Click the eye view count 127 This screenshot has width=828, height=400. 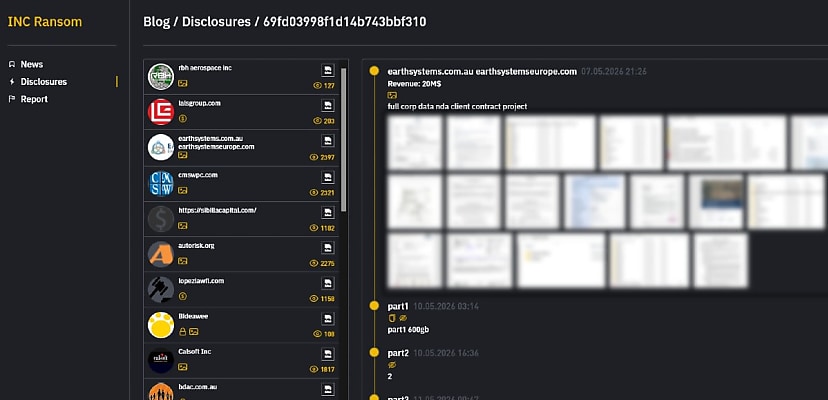pos(324,86)
